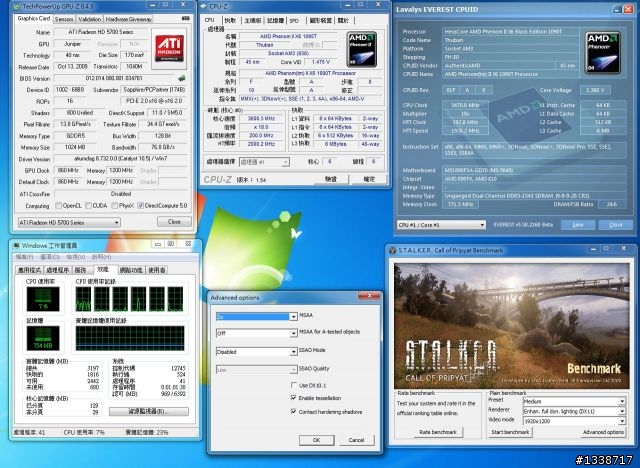Open the ATI Radeon HD 5700 Series card selector

[x=69, y=222]
